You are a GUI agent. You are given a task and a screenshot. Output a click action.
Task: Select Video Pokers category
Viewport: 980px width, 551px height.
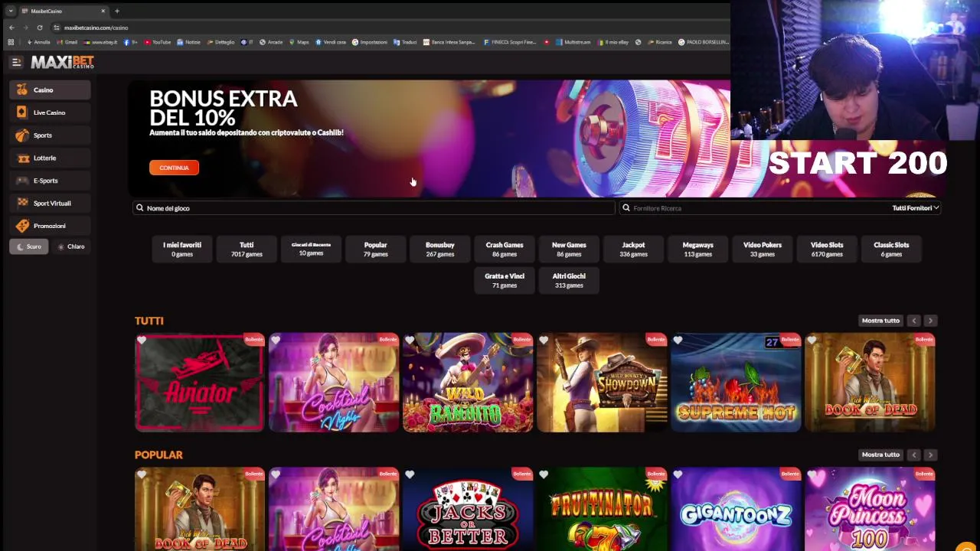click(x=763, y=249)
